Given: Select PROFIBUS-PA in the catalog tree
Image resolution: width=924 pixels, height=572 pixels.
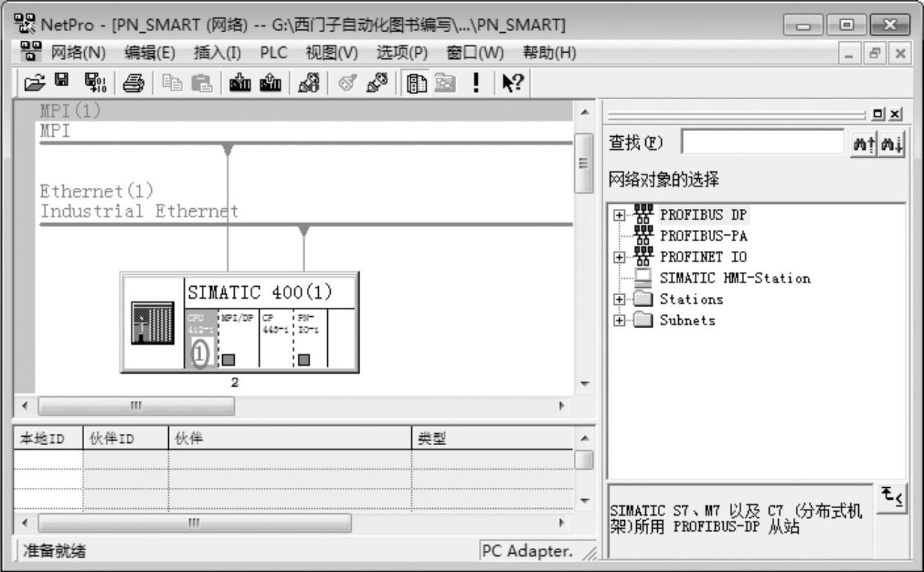Looking at the screenshot, I should click(703, 236).
